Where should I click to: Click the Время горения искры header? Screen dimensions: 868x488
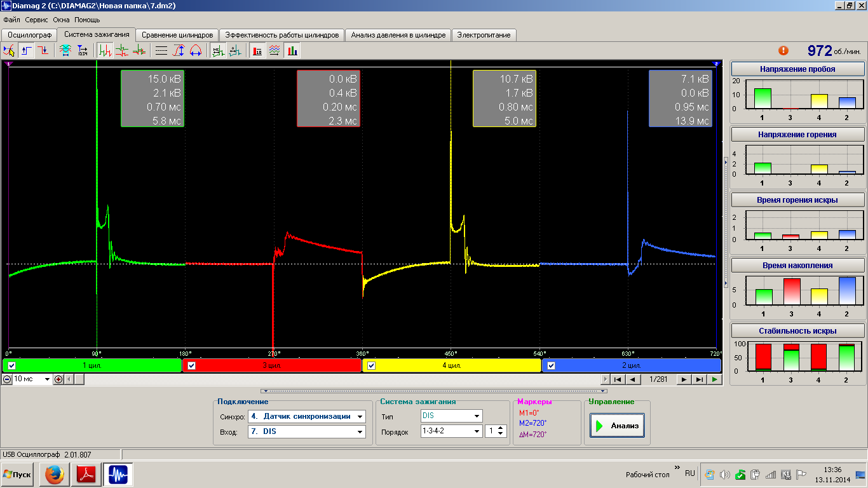(x=797, y=200)
